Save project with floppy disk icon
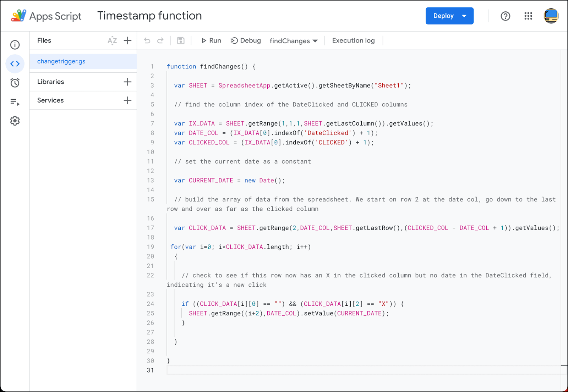Image resolution: width=568 pixels, height=392 pixels. (x=181, y=40)
